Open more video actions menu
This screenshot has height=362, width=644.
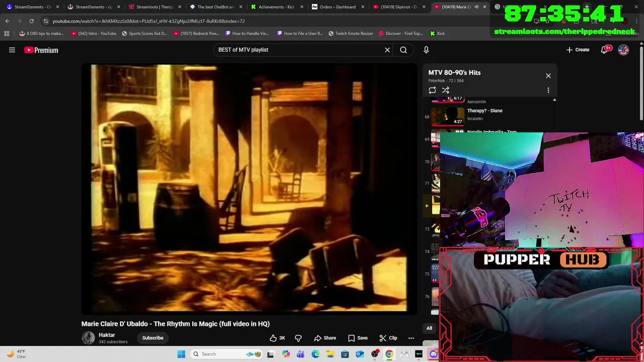coord(411,338)
